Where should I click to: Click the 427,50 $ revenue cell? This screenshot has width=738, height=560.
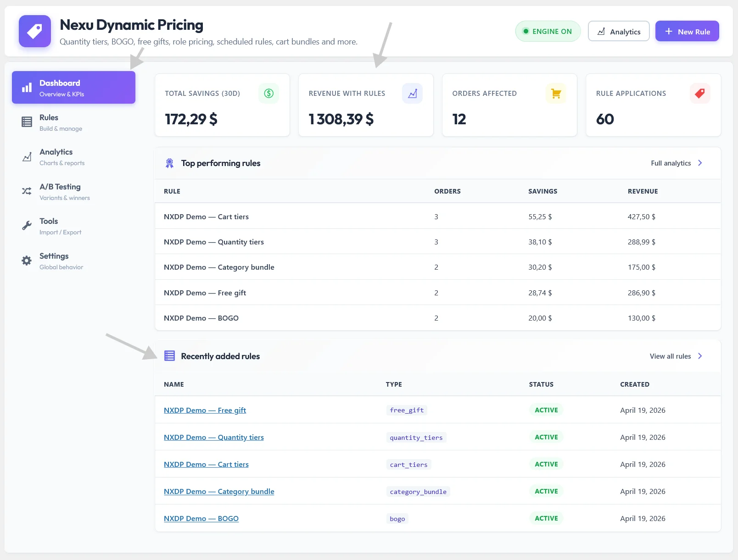pos(642,216)
